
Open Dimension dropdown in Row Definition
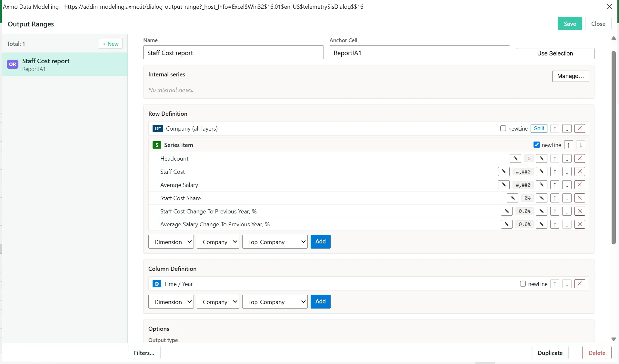pos(171,242)
